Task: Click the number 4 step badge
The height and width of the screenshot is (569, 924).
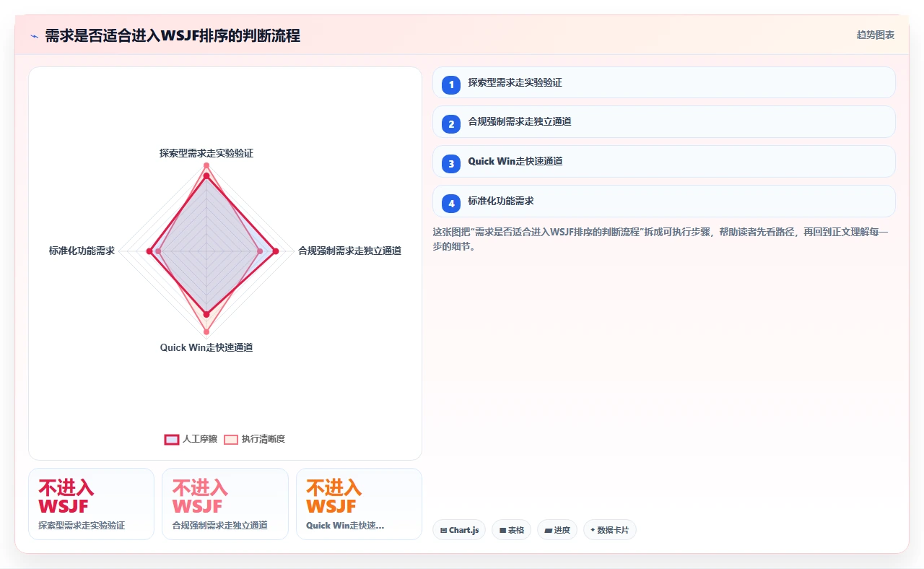Action: 451,203
